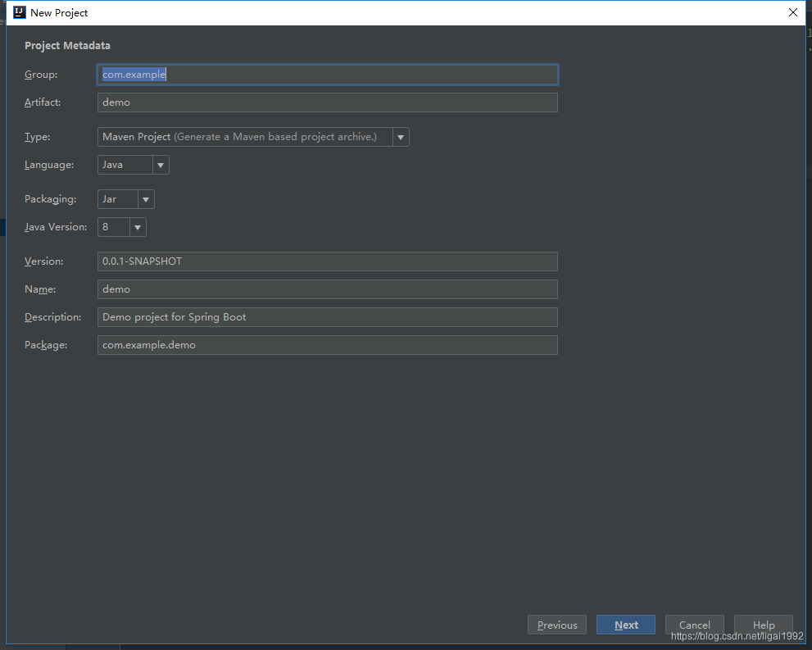Click the Jar packaging combo box value

pos(118,199)
